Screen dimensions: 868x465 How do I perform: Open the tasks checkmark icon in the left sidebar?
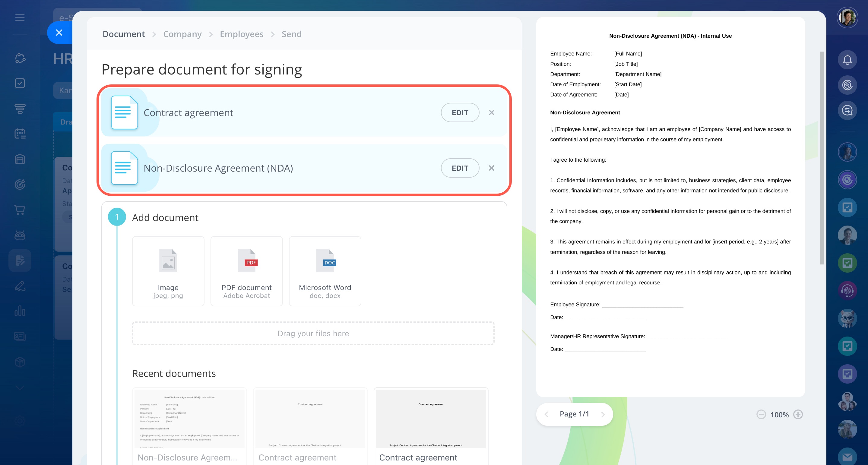tap(20, 83)
